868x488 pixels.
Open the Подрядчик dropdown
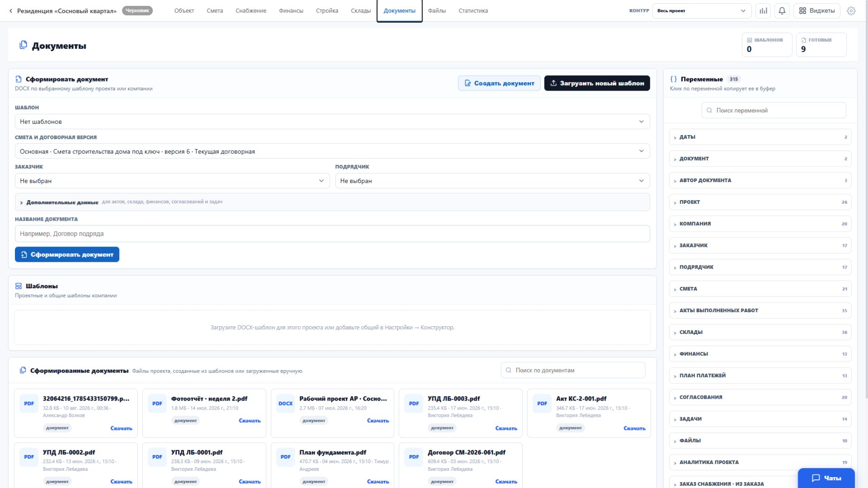(x=492, y=181)
